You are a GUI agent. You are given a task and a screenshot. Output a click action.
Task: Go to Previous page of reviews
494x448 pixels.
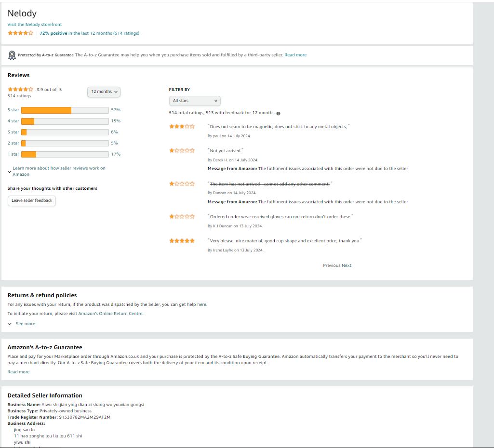[332, 265]
